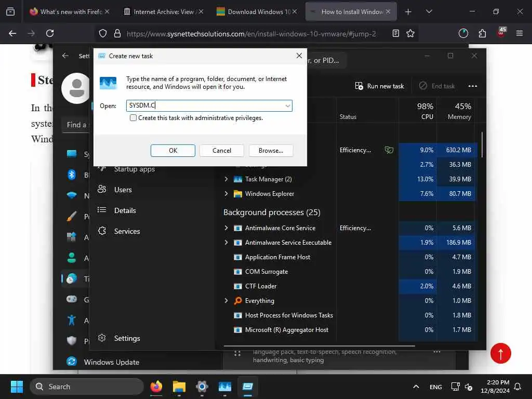Click the Accounts person icon in Settings sidebar
532x399 pixels.
click(x=72, y=258)
